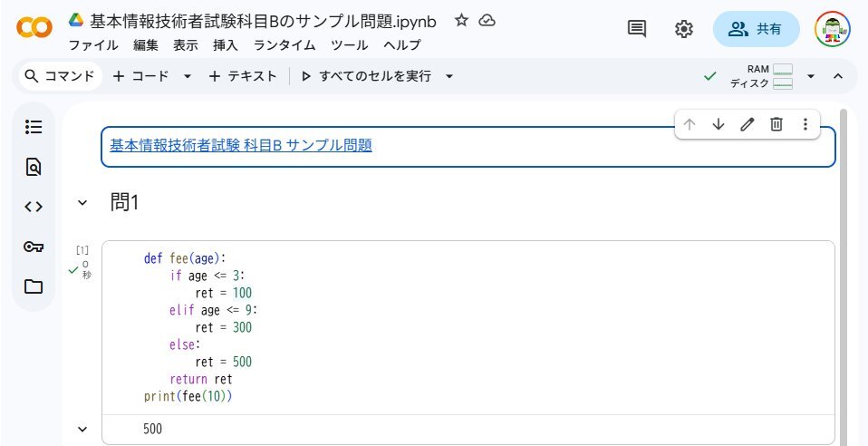The height and width of the screenshot is (446, 868).
Task: Open the files folder sidebar icon
Action: [x=34, y=286]
